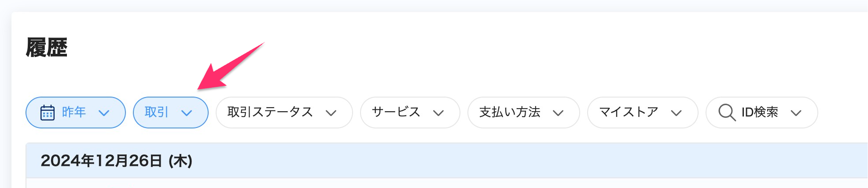Screen dimensions: 868x188
Task: Click the chevron arrow beside サービス
Action: click(438, 113)
